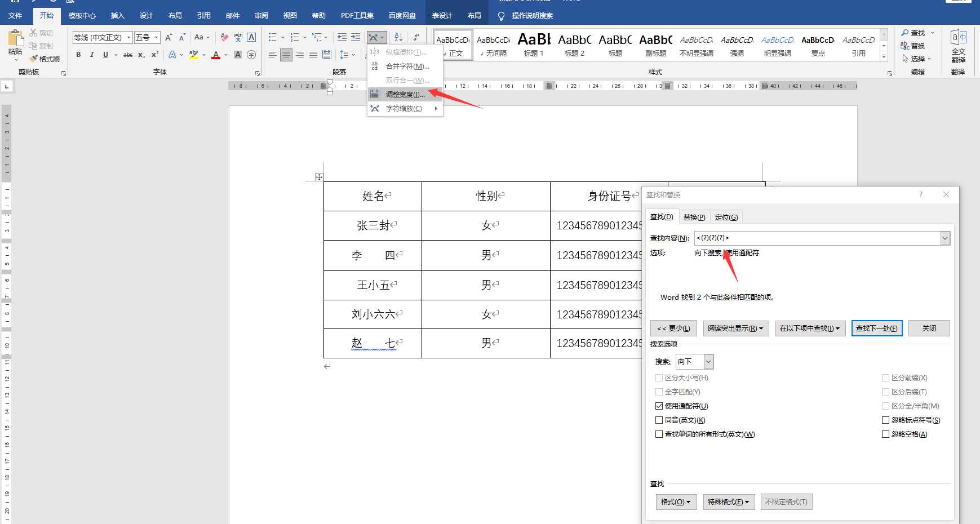Image resolution: width=980 pixels, height=524 pixels.
Task: Apply the red font color button
Action: 216,55
